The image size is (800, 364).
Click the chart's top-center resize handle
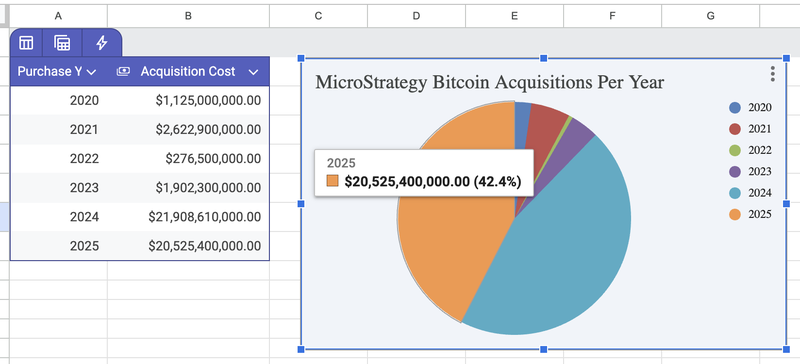point(543,58)
